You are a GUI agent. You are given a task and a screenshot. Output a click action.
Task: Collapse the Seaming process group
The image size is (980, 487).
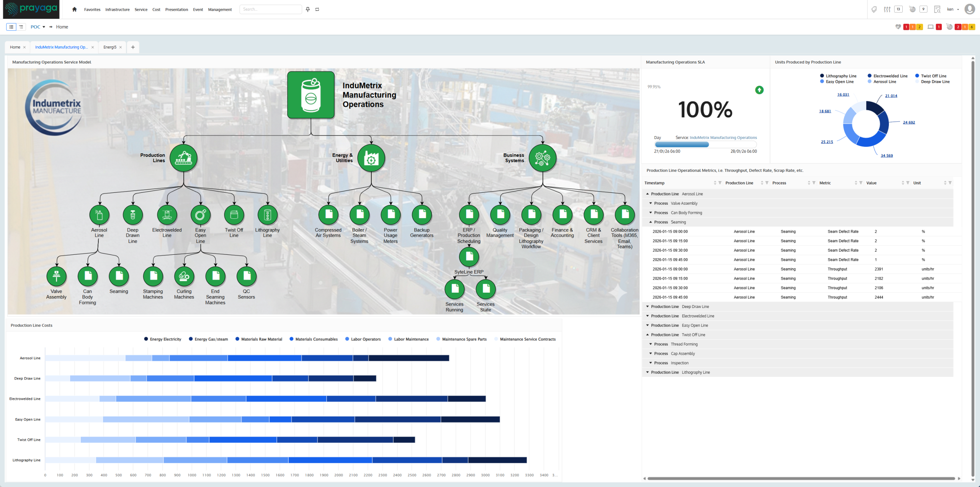[x=650, y=222]
